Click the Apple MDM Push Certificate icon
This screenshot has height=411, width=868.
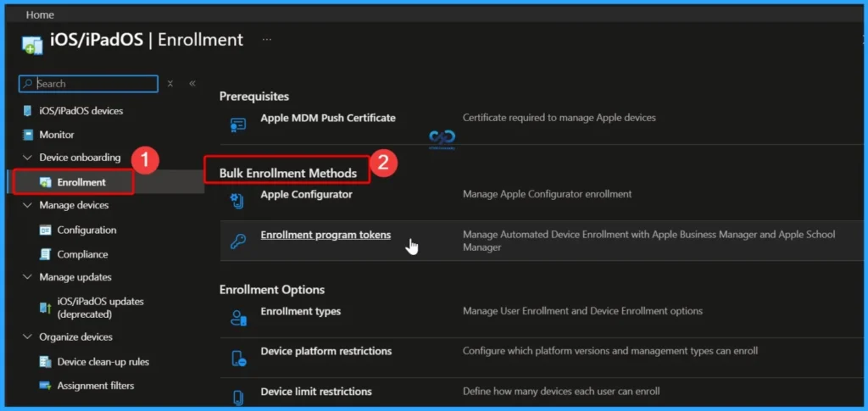tap(238, 125)
